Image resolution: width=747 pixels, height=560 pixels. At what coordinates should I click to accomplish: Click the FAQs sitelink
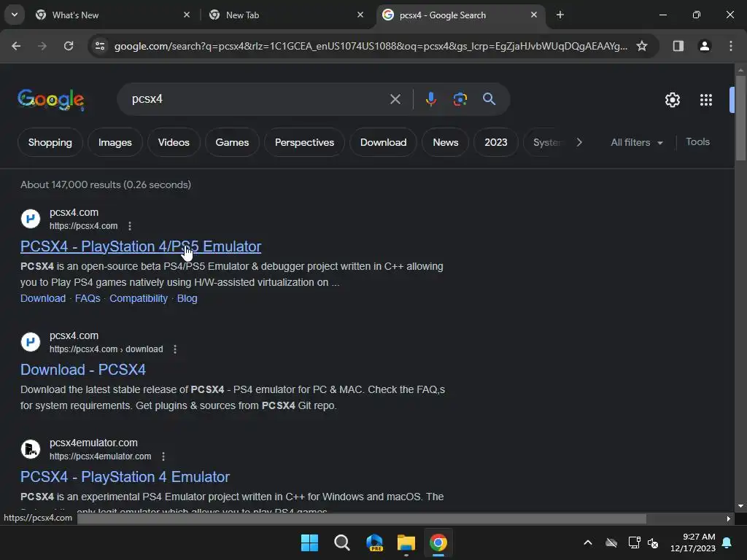click(88, 298)
